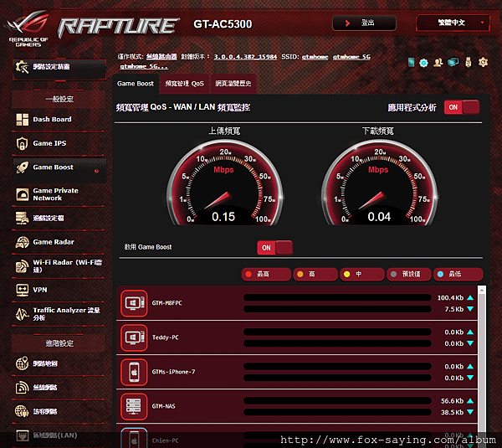Click the GT-AC5300 model name
This screenshot has height=448, width=502.
223,24
